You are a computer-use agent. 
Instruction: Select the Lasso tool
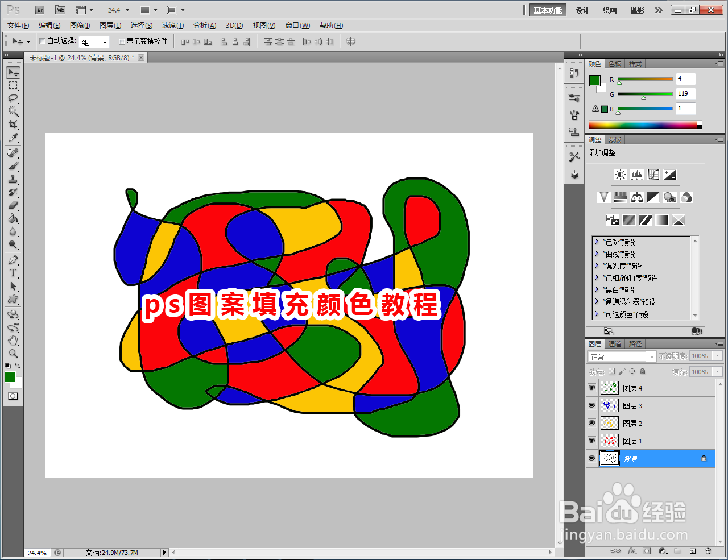point(13,98)
